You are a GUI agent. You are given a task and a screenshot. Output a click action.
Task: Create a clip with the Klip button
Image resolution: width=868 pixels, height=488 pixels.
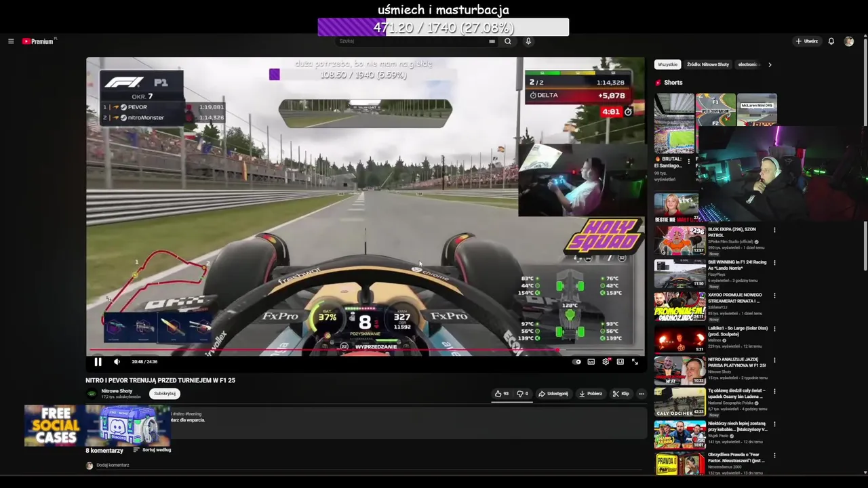tap(620, 394)
